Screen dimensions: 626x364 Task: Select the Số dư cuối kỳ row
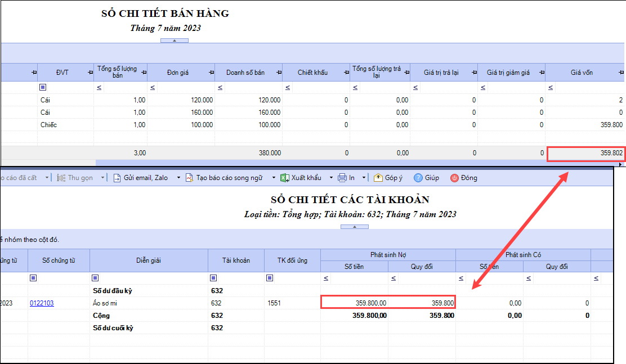click(307, 328)
